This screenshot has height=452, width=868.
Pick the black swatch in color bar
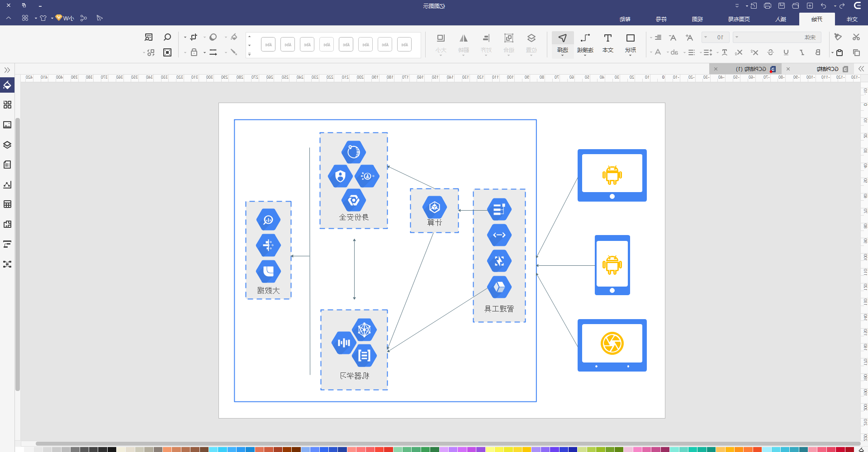112,449
